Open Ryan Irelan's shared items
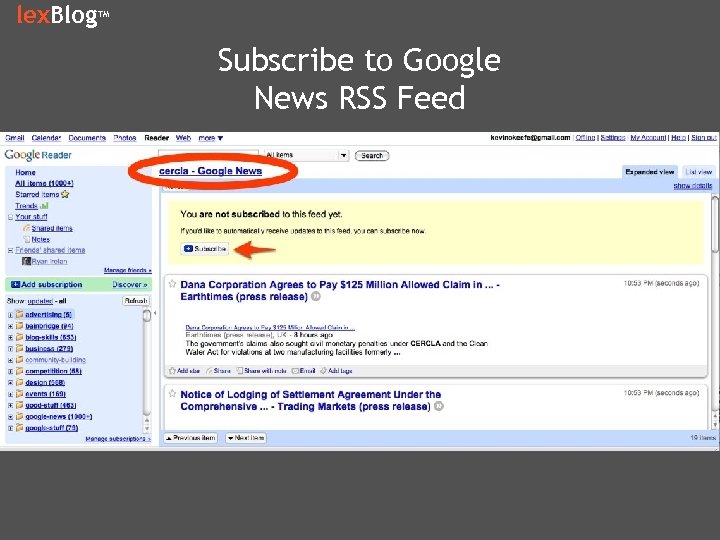The width and height of the screenshot is (720, 540). click(49, 261)
